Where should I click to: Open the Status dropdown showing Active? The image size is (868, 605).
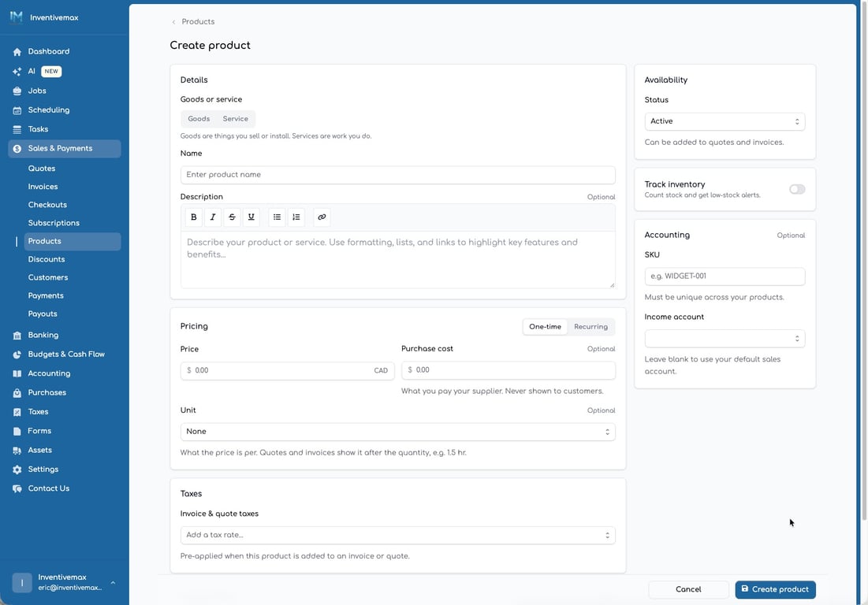click(x=725, y=121)
